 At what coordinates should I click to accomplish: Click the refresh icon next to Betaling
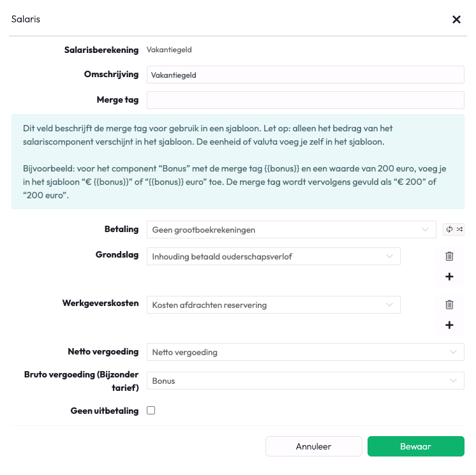click(449, 230)
